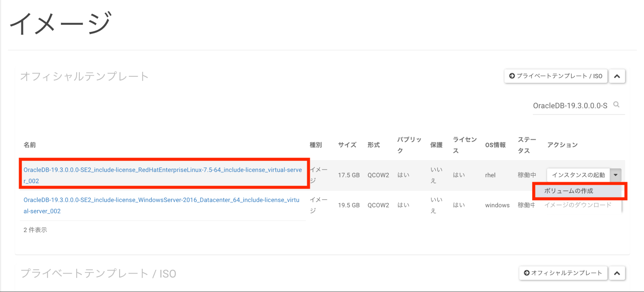644x292 pixels.
Task: Jump to プライベートテンプレート / ISO button
Action: (556, 76)
